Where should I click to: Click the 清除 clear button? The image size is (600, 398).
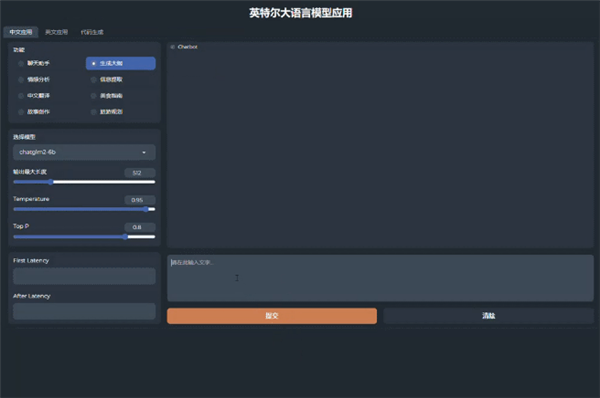click(x=489, y=316)
